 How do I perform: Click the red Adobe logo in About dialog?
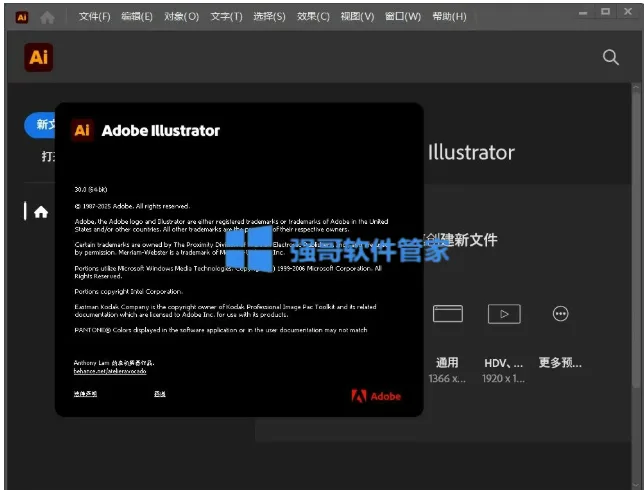pyautogui.click(x=376, y=396)
